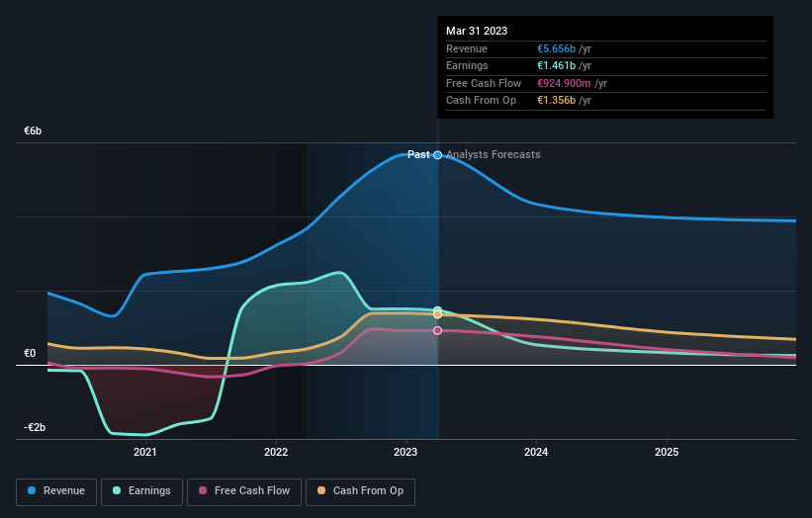Toggle the Free Cash Flow legend button

(x=244, y=491)
